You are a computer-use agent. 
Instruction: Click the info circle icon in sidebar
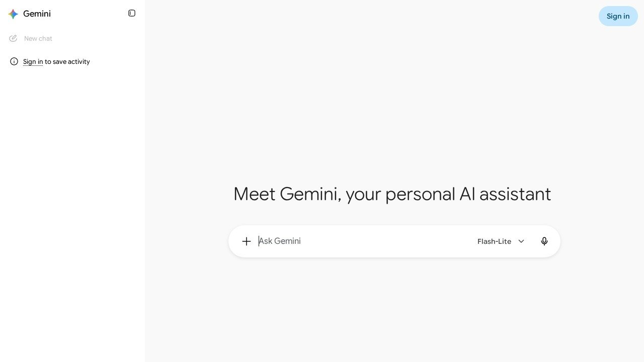pyautogui.click(x=14, y=61)
